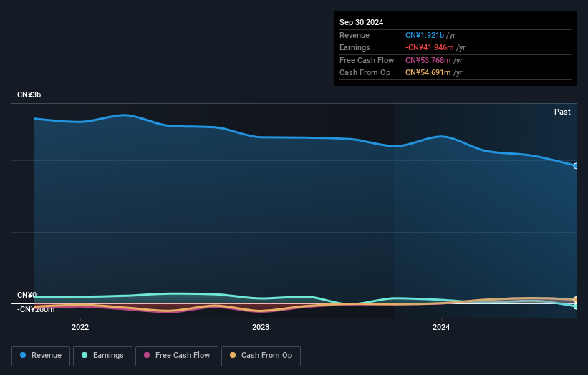Click the 2024 x-axis label
This screenshot has width=588, height=375.
(441, 328)
